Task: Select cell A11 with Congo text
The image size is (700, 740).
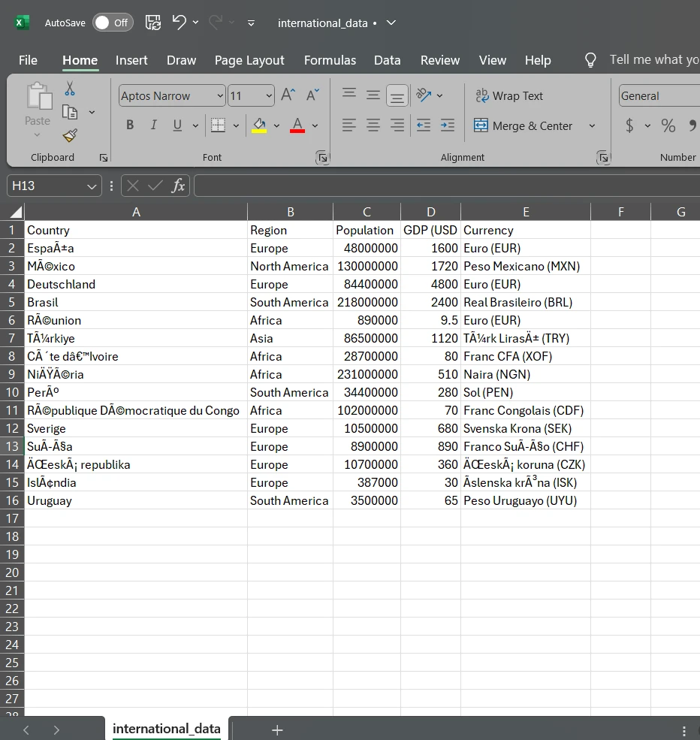Action: [135, 410]
